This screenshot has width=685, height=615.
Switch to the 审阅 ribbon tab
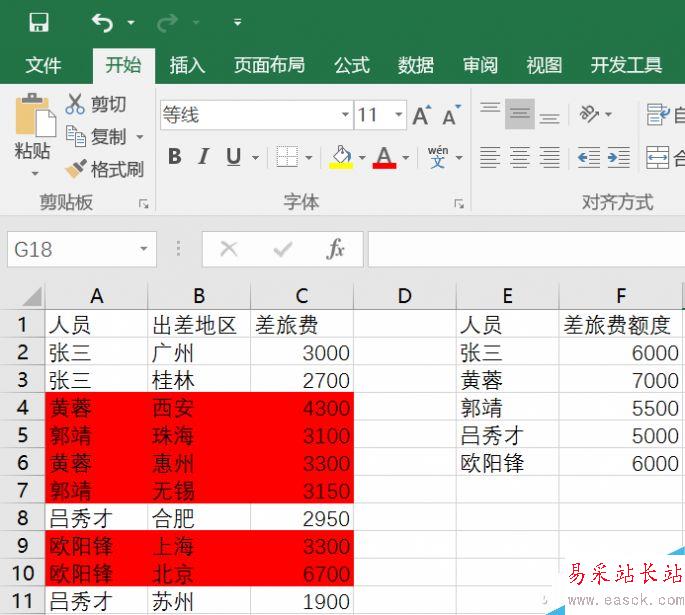[x=480, y=66]
